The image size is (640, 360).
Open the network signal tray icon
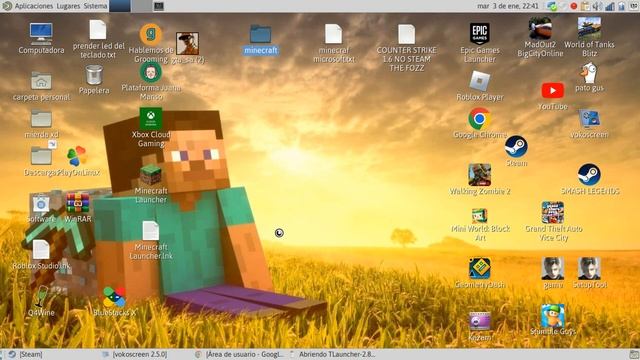pos(610,6)
